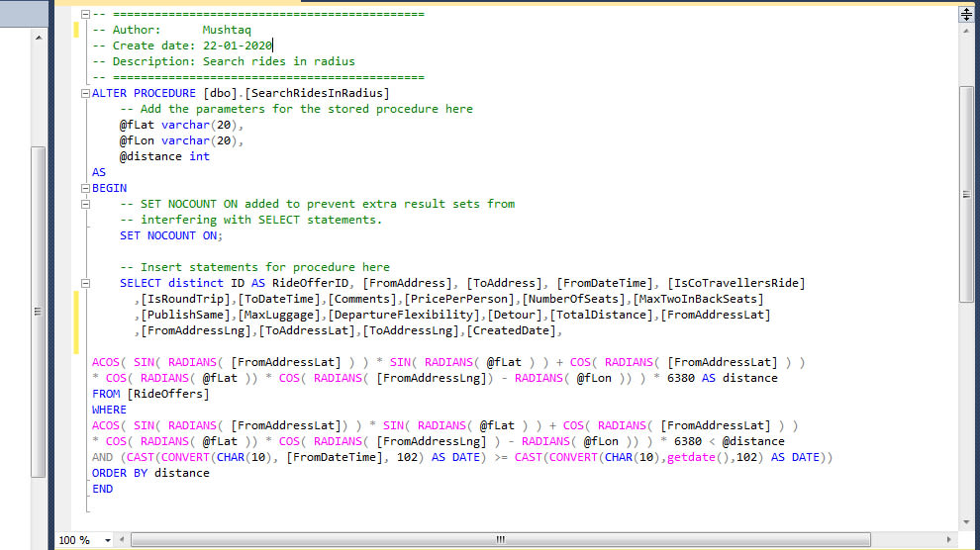Viewport: 980px width, 550px height.
Task: Click the ORDER BY distance line
Action: point(150,473)
